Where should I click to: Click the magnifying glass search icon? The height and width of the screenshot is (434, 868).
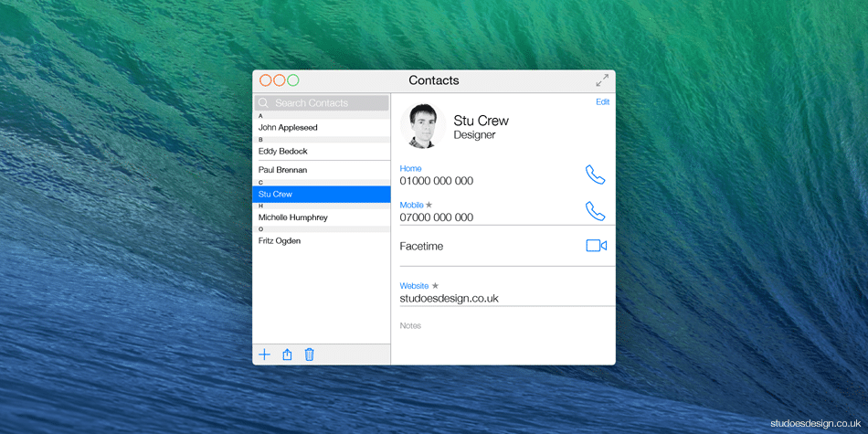tap(264, 103)
